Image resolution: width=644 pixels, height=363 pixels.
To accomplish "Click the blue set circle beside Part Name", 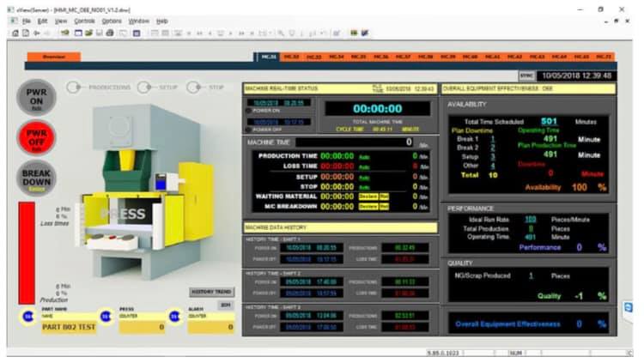I will click(x=28, y=316).
